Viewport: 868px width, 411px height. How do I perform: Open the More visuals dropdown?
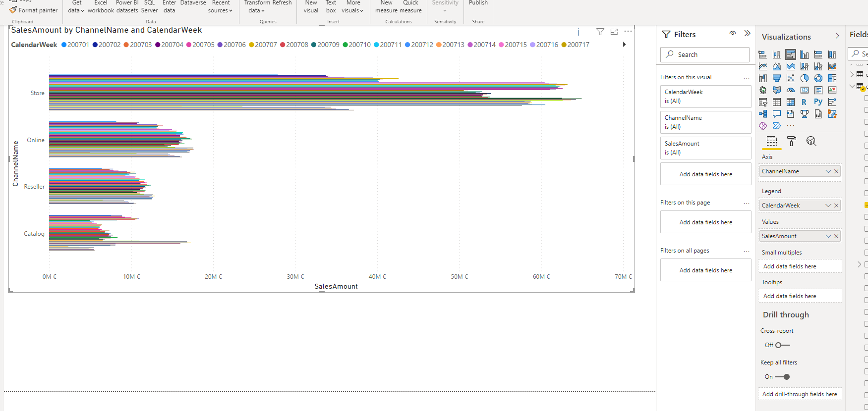click(352, 6)
